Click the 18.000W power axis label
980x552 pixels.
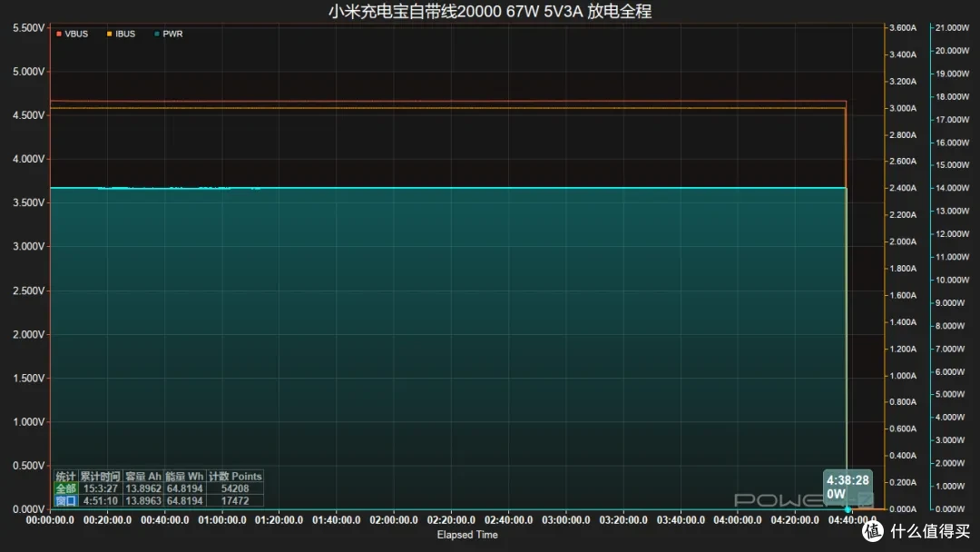point(953,97)
